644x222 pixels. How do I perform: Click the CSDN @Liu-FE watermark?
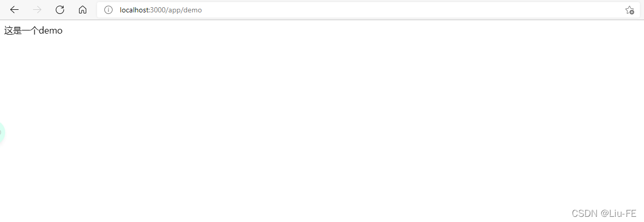click(604, 213)
